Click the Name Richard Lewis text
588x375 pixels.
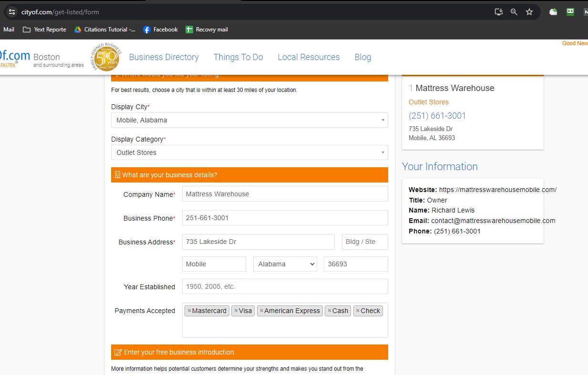pos(442,210)
